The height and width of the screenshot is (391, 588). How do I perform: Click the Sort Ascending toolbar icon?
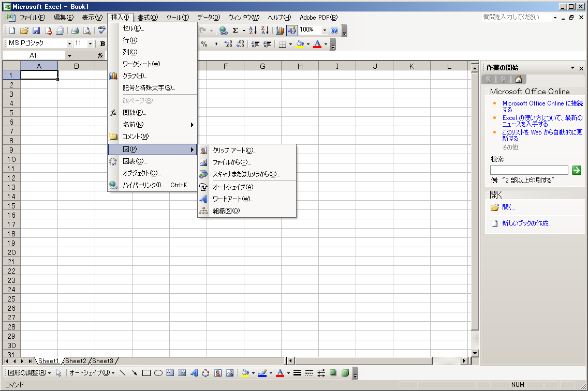pos(253,31)
